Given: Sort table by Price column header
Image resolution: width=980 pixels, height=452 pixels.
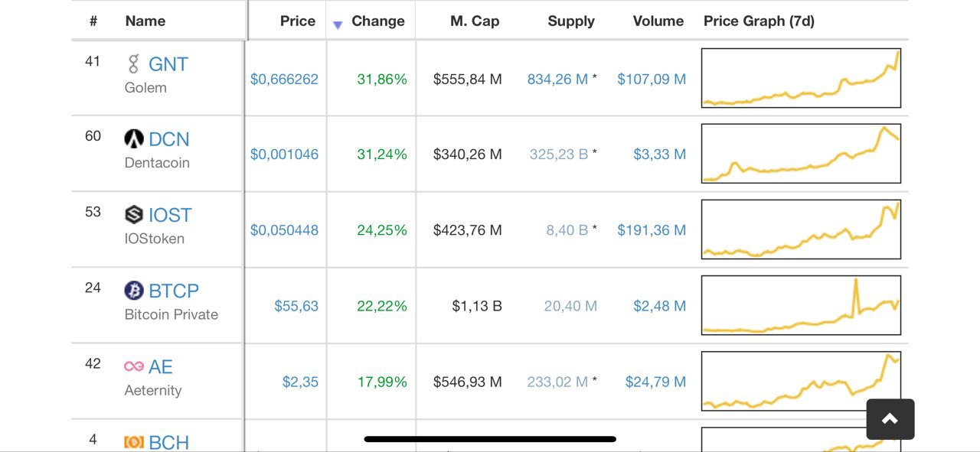Looking at the screenshot, I should pyautogui.click(x=297, y=21).
